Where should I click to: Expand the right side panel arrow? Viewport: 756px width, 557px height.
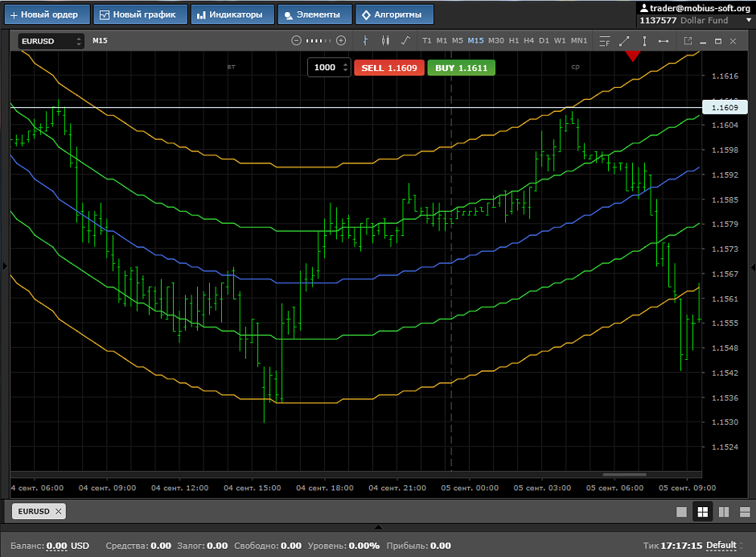coord(753,266)
